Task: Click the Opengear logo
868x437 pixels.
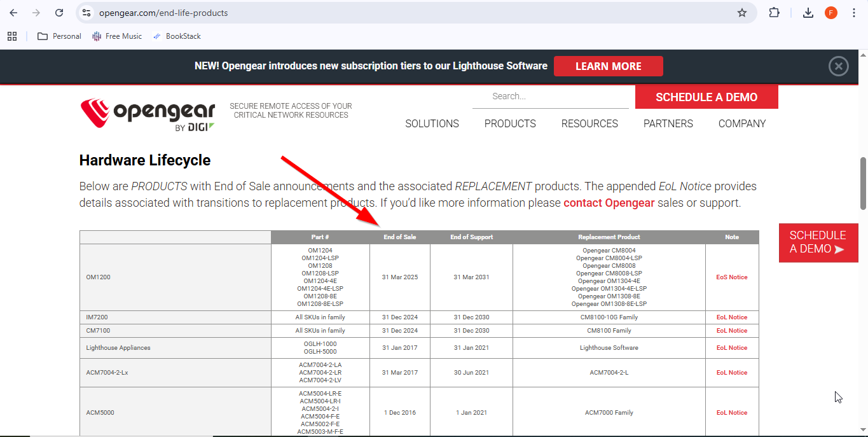Action: [x=148, y=114]
